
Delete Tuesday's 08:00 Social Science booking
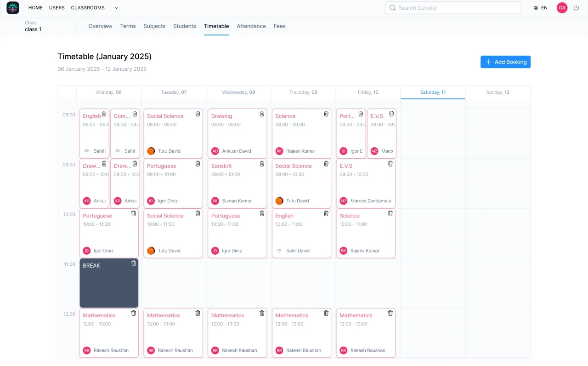pos(198,114)
